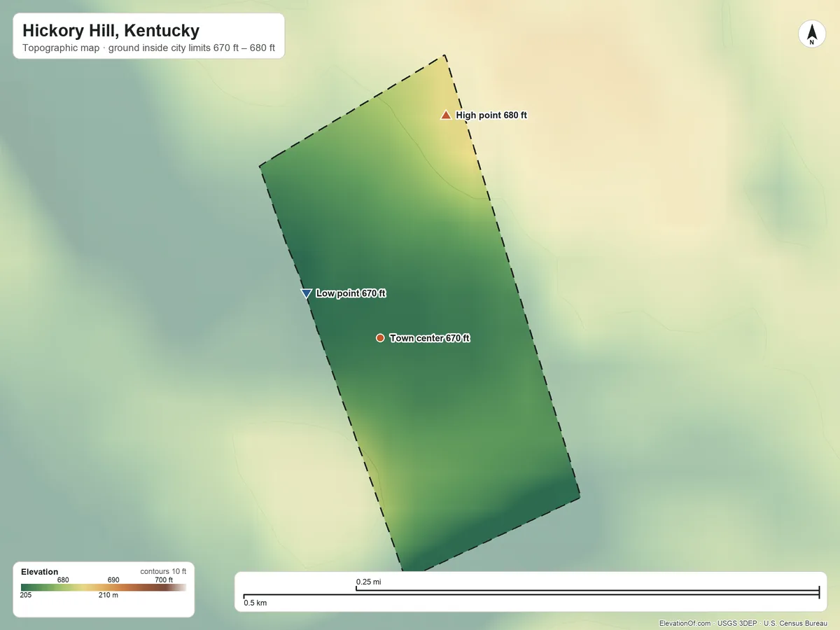
Task: Click the '690' legend tick label
Action: [x=113, y=580]
